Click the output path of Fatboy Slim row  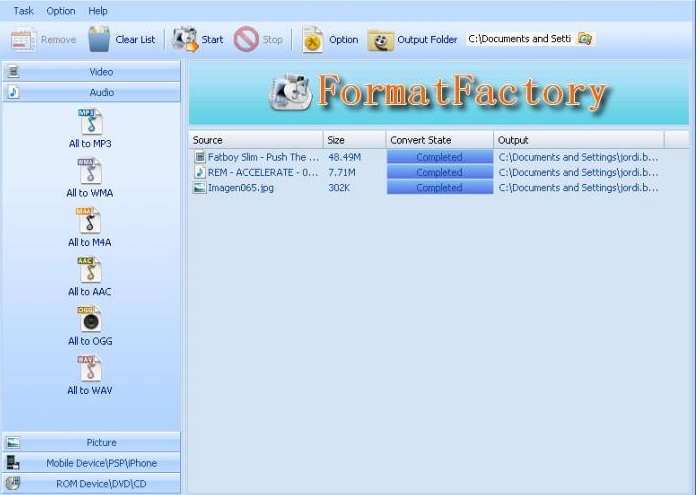click(578, 157)
